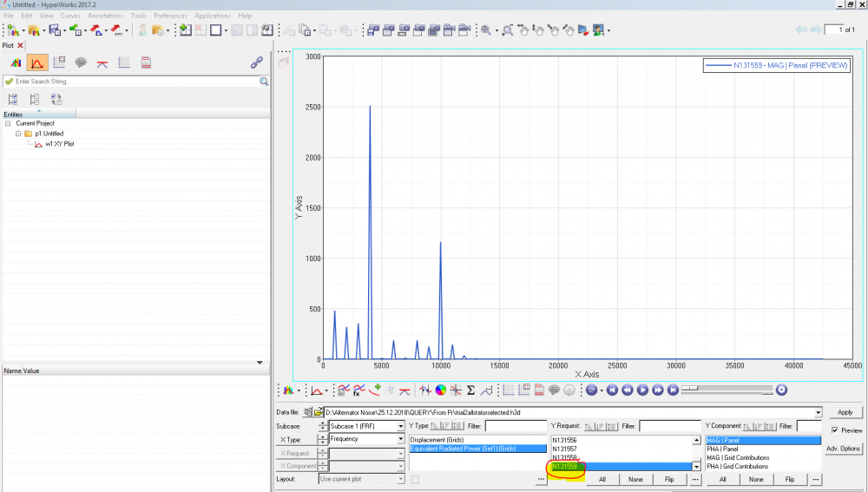
Task: Click the Apply button
Action: (x=845, y=412)
